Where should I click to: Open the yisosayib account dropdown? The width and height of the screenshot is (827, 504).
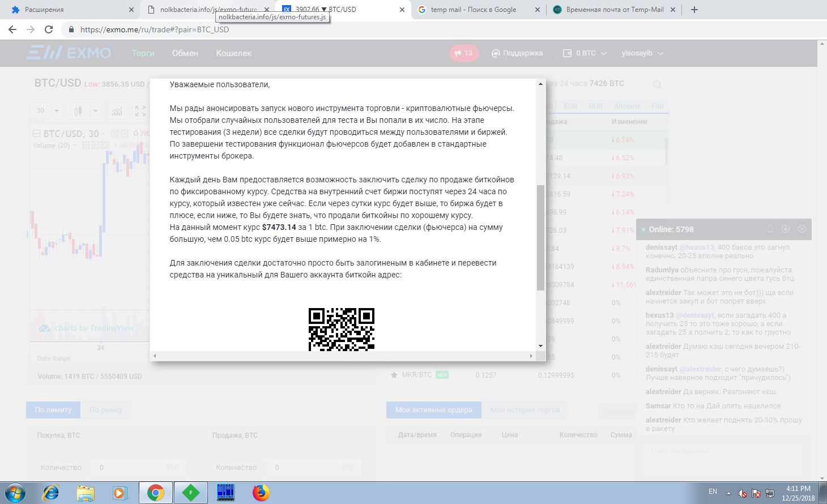642,53
